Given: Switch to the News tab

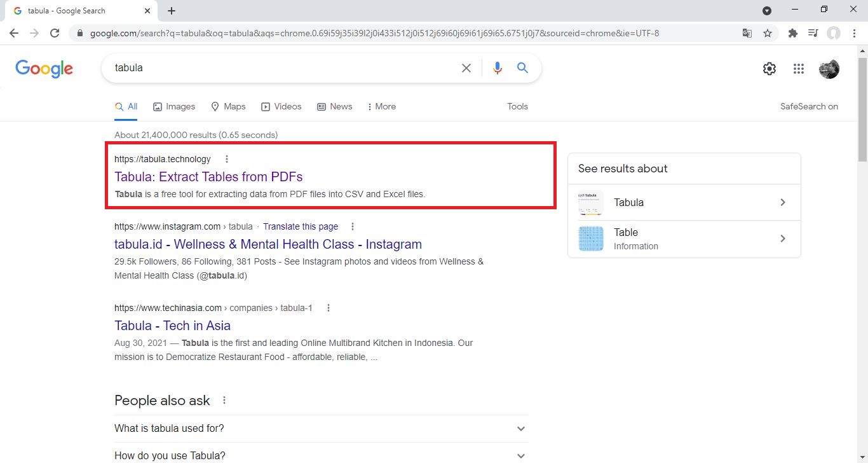Looking at the screenshot, I should (x=335, y=107).
